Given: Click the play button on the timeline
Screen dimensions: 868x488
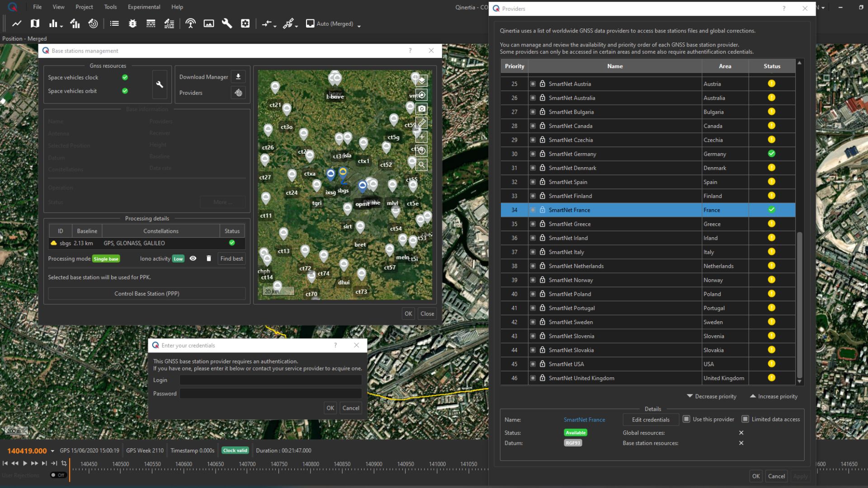Looking at the screenshot, I should [25, 463].
